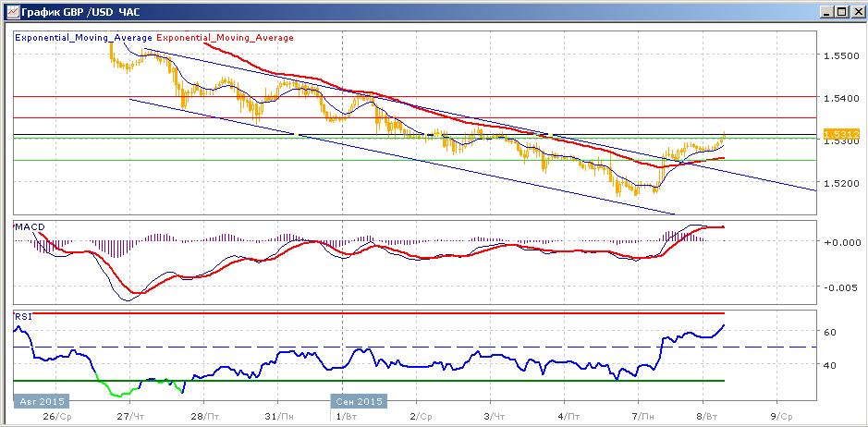Click the Авг 2015 month marker
Screen dimensions: 868x427
[x=40, y=401]
